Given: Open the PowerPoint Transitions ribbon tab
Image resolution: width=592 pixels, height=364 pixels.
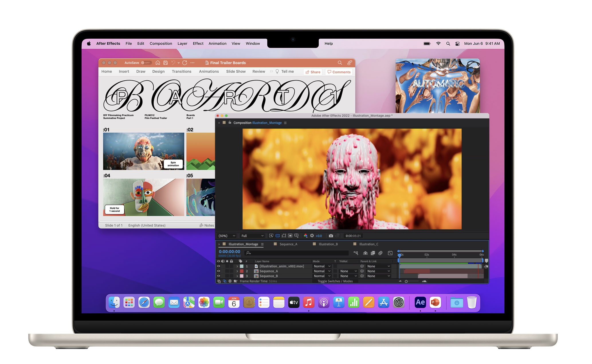Looking at the screenshot, I should pyautogui.click(x=181, y=72).
